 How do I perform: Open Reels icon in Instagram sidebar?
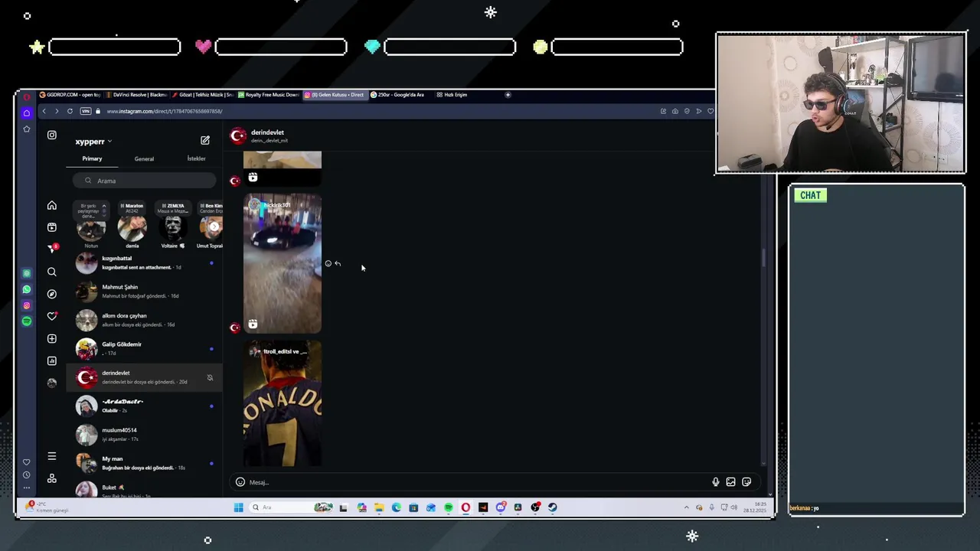tap(52, 227)
